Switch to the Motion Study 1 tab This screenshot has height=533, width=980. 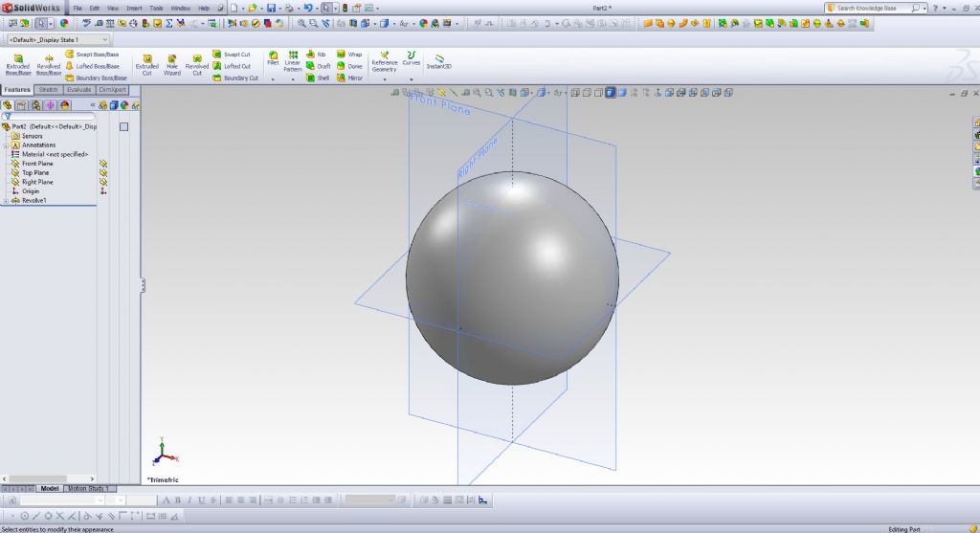88,489
